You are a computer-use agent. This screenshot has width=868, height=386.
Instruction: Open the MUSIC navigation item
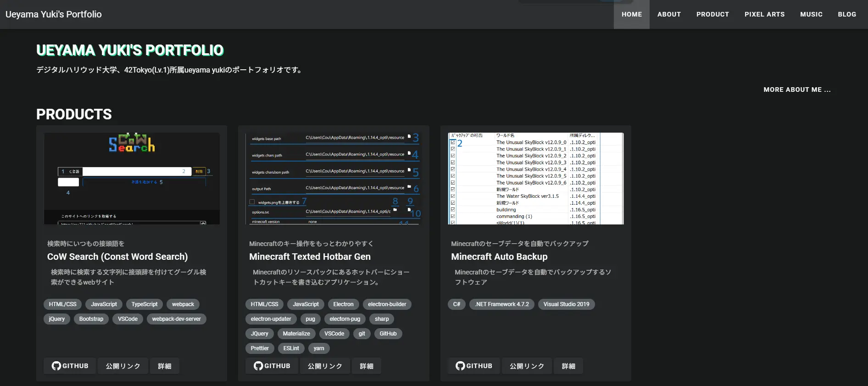(811, 14)
